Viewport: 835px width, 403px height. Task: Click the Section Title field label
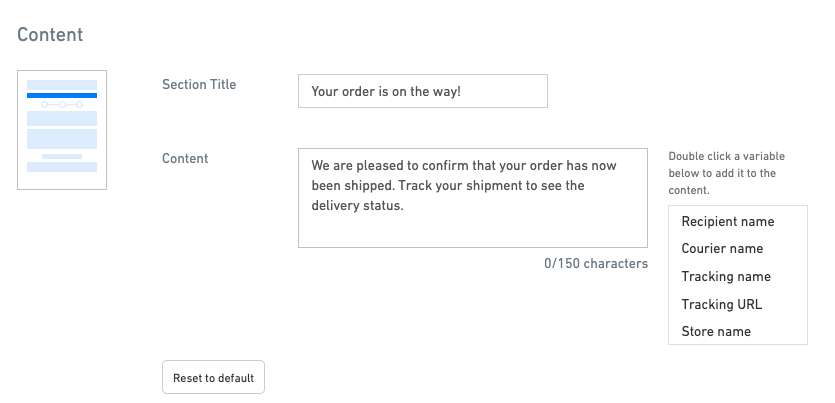coord(199,85)
